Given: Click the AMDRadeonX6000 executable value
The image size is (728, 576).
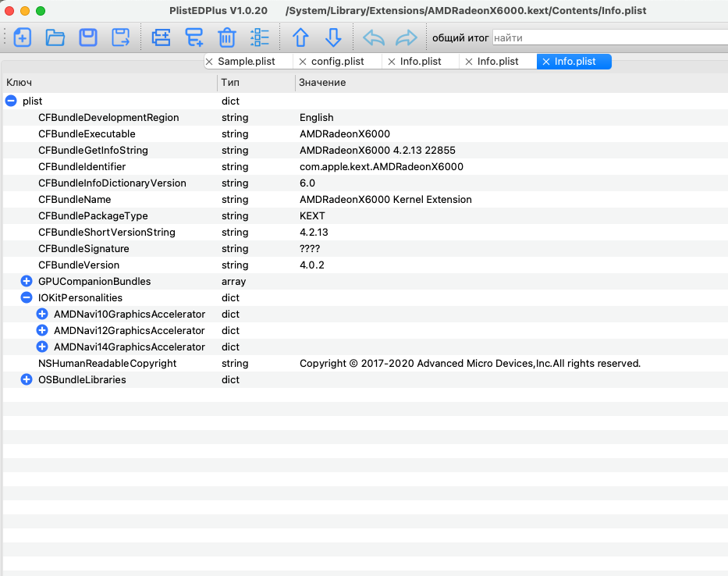Looking at the screenshot, I should tap(345, 133).
